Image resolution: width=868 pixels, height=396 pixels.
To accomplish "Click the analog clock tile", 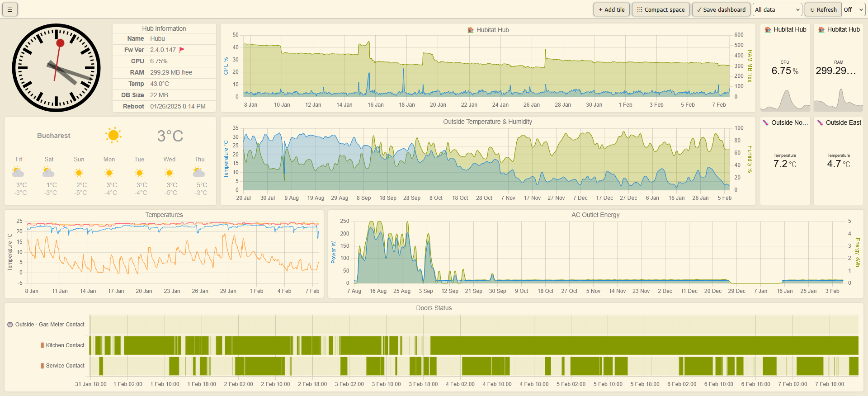I will [57, 68].
